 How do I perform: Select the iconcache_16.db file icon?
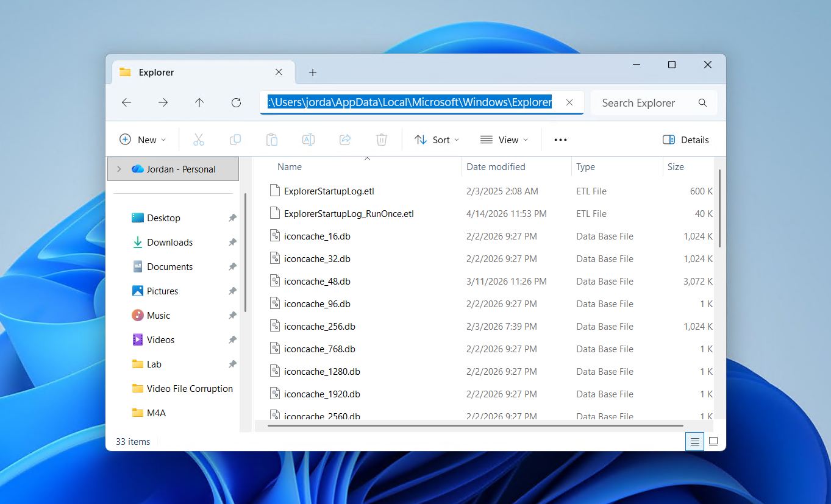(x=275, y=236)
